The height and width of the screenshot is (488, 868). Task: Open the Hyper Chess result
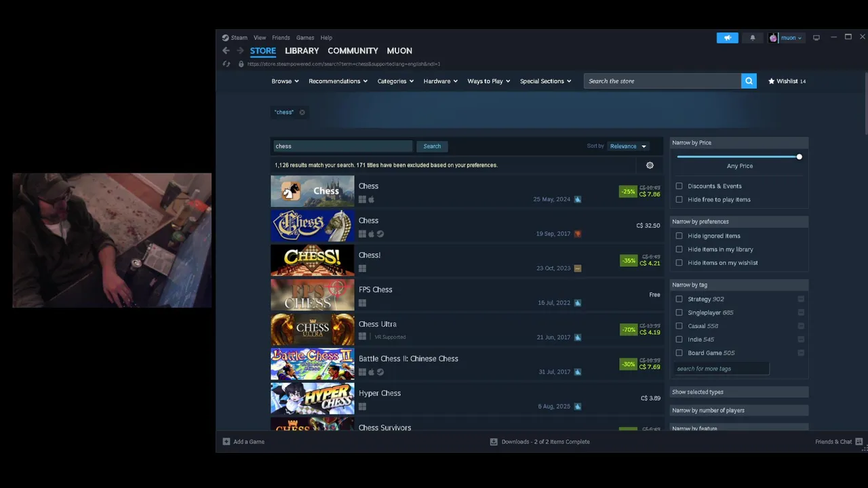coord(466,399)
